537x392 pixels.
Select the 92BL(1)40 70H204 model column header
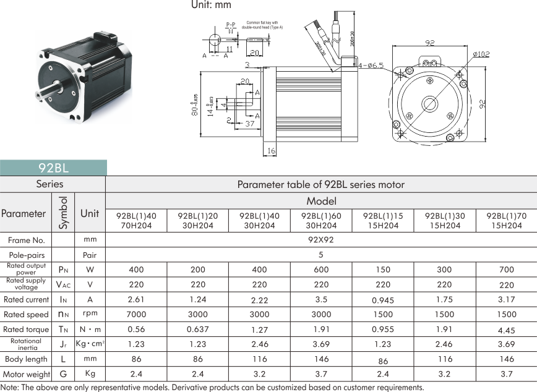136,221
